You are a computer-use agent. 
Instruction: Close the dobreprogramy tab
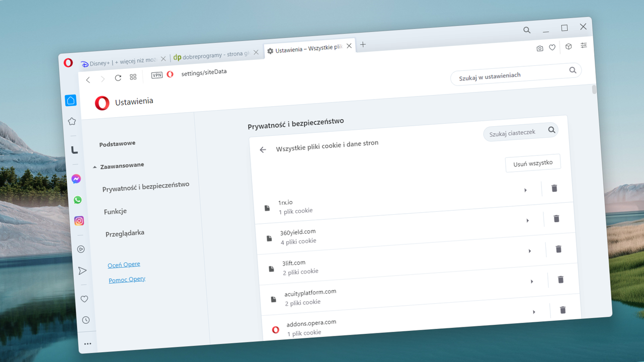click(x=256, y=52)
